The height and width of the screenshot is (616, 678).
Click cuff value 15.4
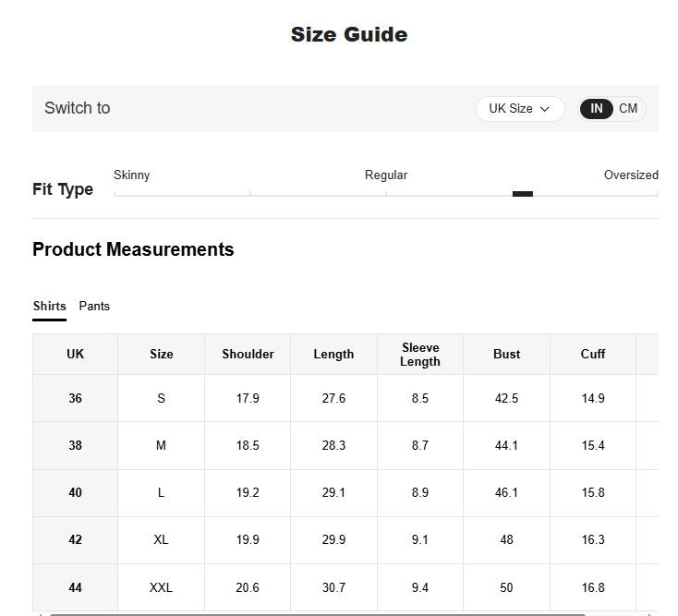593,445
